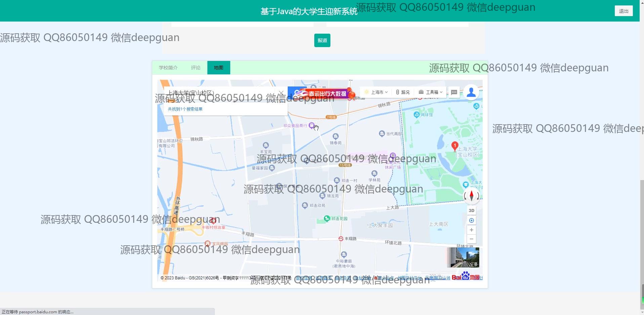
Task: Clear the map search with the X icon
Action: 281,93
